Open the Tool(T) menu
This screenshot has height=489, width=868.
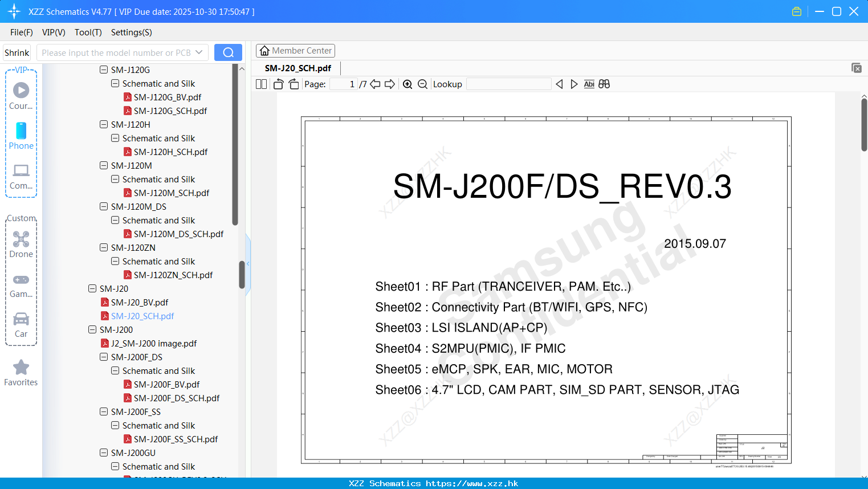pos(88,32)
